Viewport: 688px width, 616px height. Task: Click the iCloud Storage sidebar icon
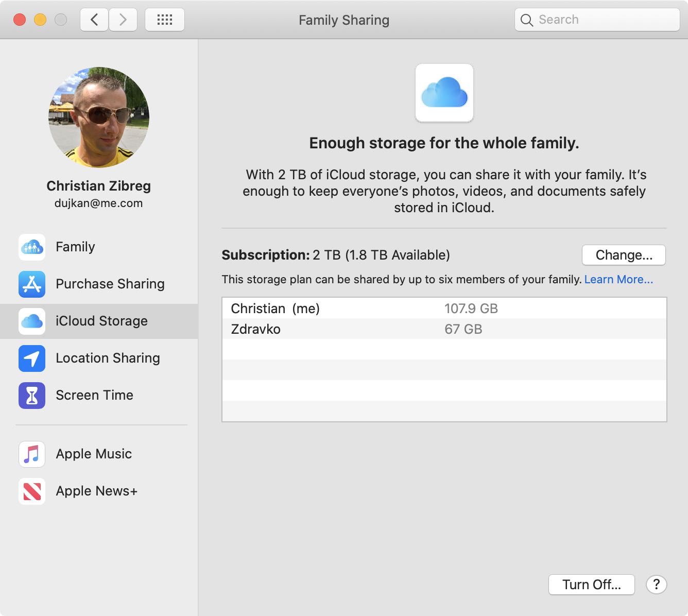[31, 321]
